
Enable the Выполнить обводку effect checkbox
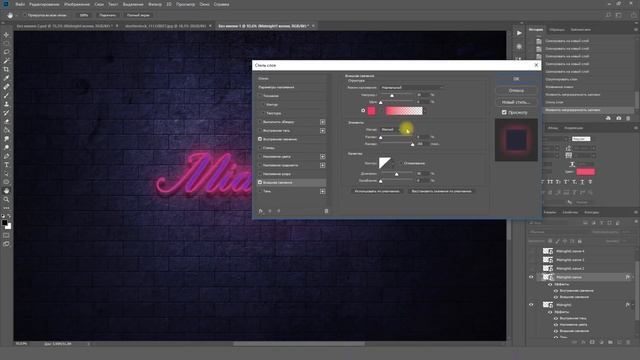260,122
